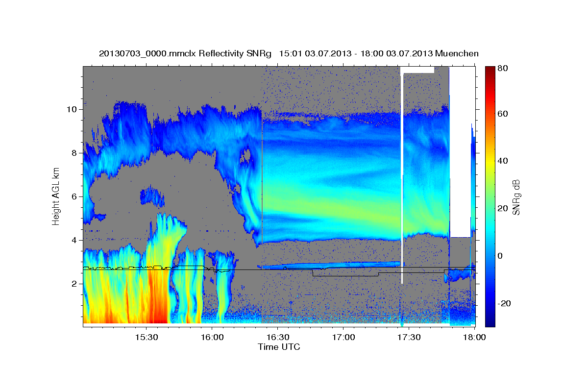Viewport: 588px width, 392px height.
Task: Click the 15:30 time tick label
Action: pos(146,338)
